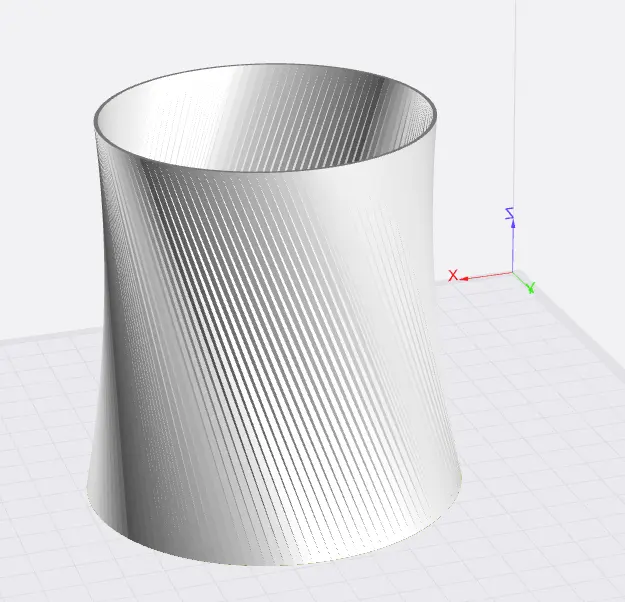Click the red X axis label
625x602 pixels.
pos(453,275)
